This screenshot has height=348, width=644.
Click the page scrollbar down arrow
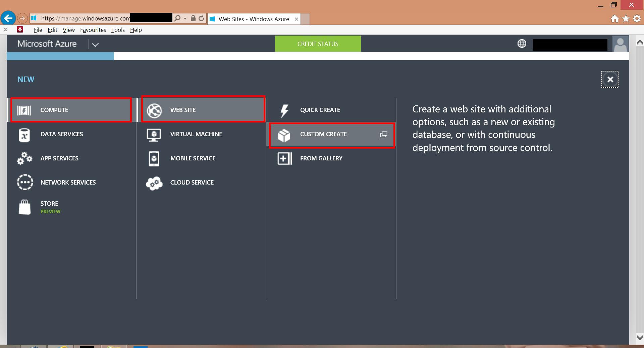point(640,337)
